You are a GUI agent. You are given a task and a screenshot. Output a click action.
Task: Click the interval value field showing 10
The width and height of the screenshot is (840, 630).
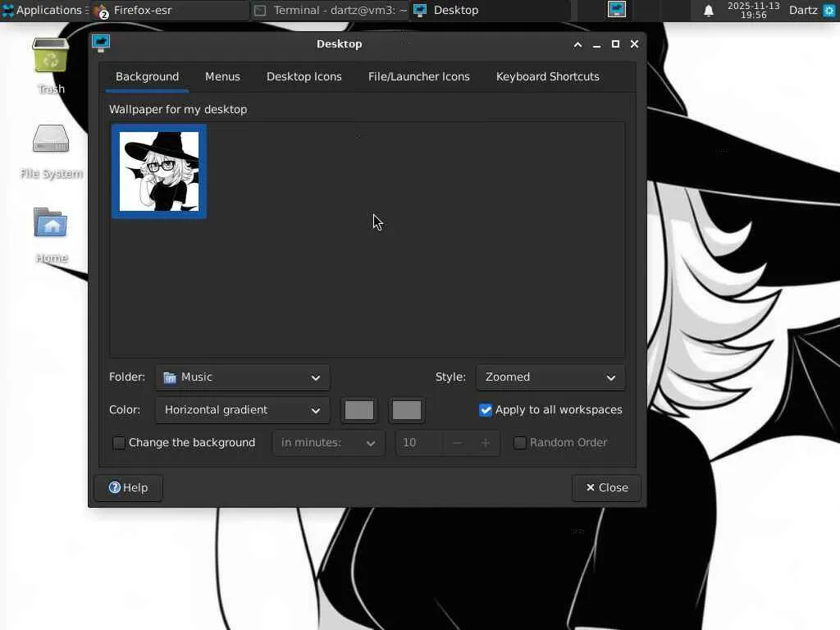pyautogui.click(x=419, y=443)
